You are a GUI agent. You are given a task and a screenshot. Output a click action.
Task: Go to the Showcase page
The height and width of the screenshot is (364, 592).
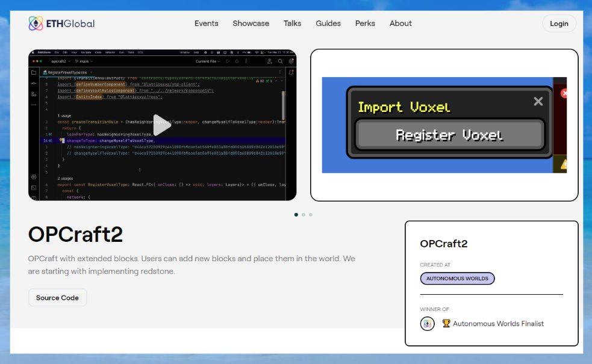pos(251,23)
